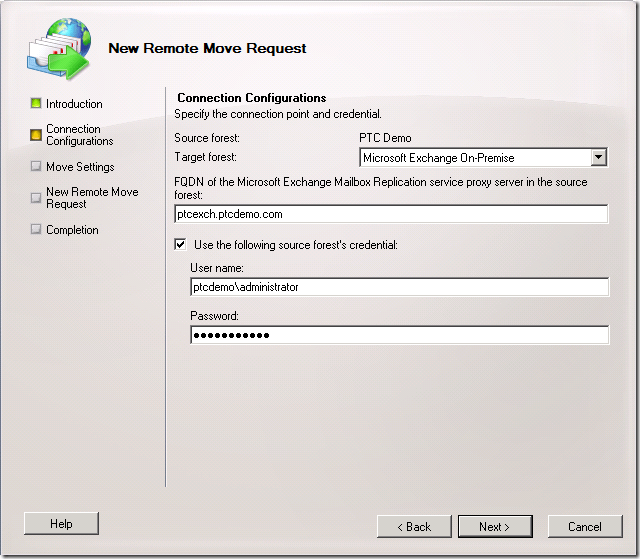Go to the Introduction step label
This screenshot has height=559, width=640.
click(74, 104)
